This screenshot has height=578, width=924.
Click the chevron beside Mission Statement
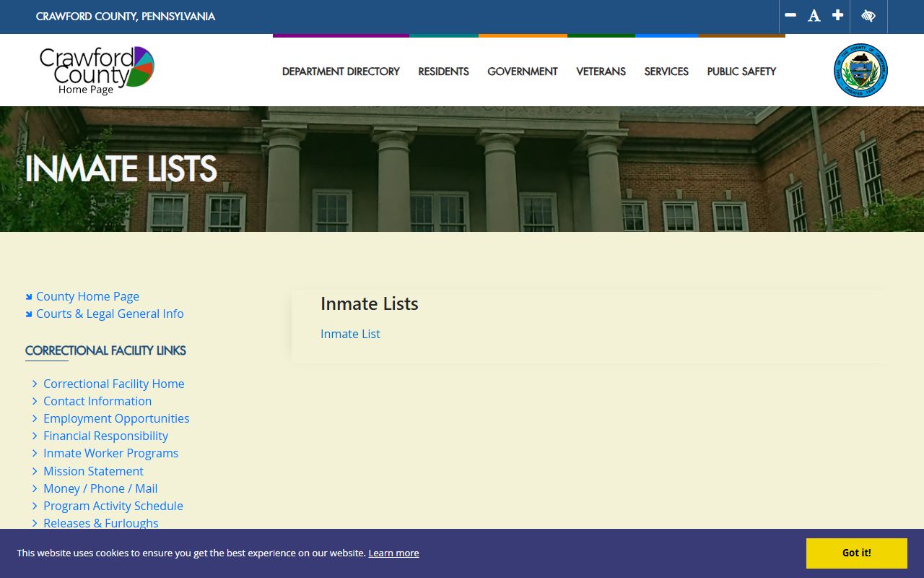(x=35, y=471)
